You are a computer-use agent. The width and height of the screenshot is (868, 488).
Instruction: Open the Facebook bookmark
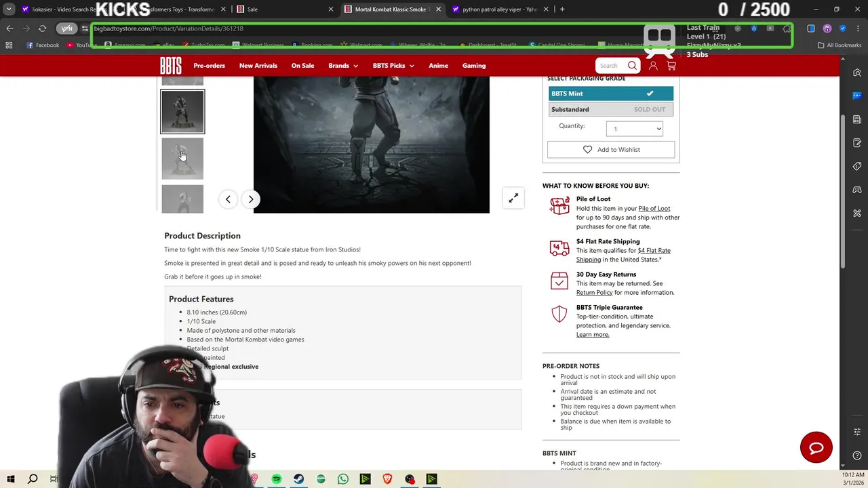click(43, 45)
